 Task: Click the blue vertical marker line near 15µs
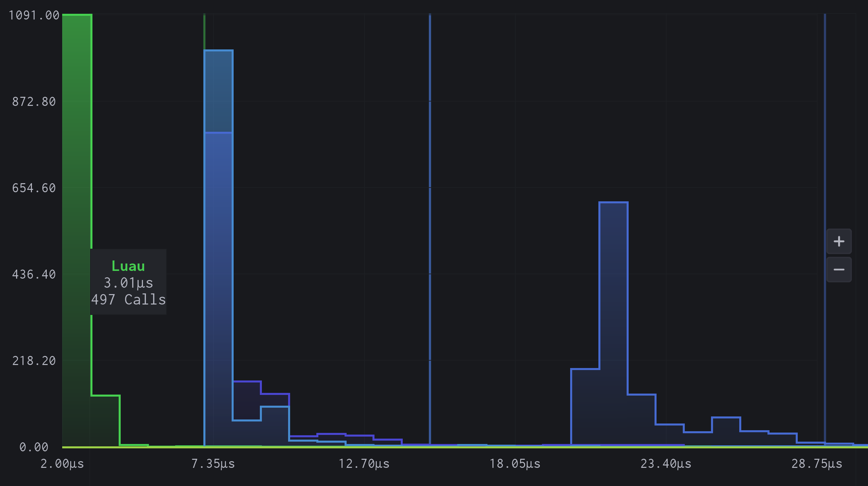[x=430, y=229]
